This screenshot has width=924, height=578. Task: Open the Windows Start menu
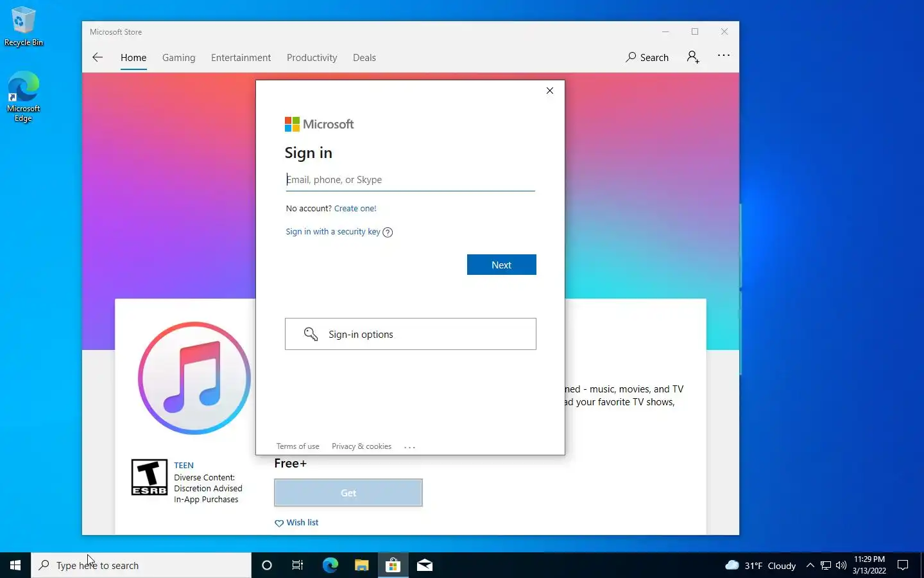pos(15,565)
